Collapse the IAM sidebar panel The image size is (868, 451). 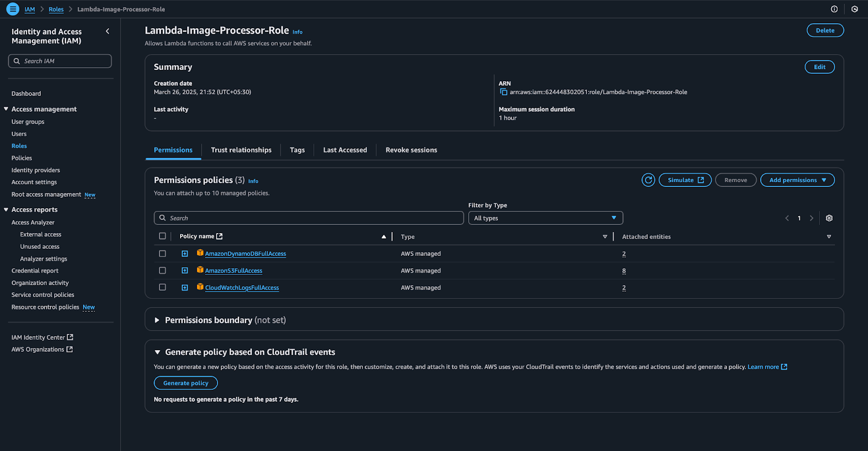[107, 31]
